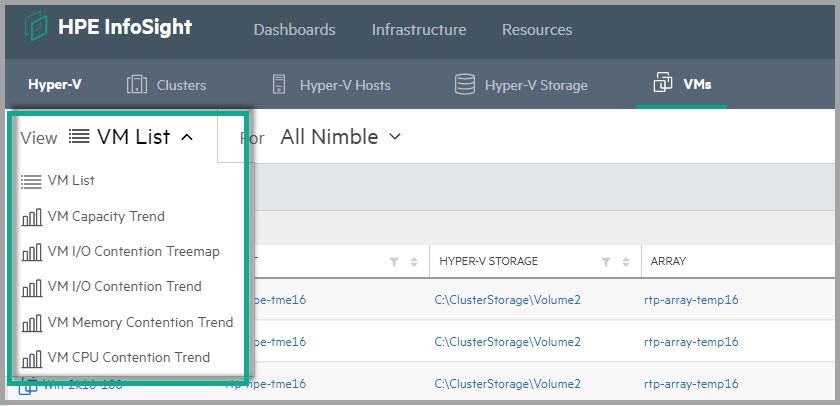The height and width of the screenshot is (406, 840).
Task: Click the ARRAY column header
Action: 668,261
